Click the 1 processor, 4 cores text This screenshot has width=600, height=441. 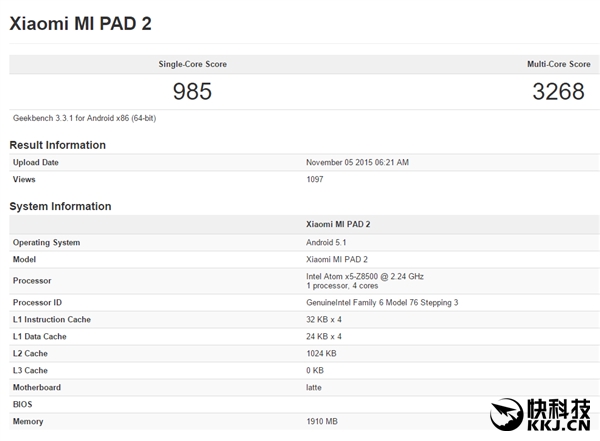coord(342,286)
